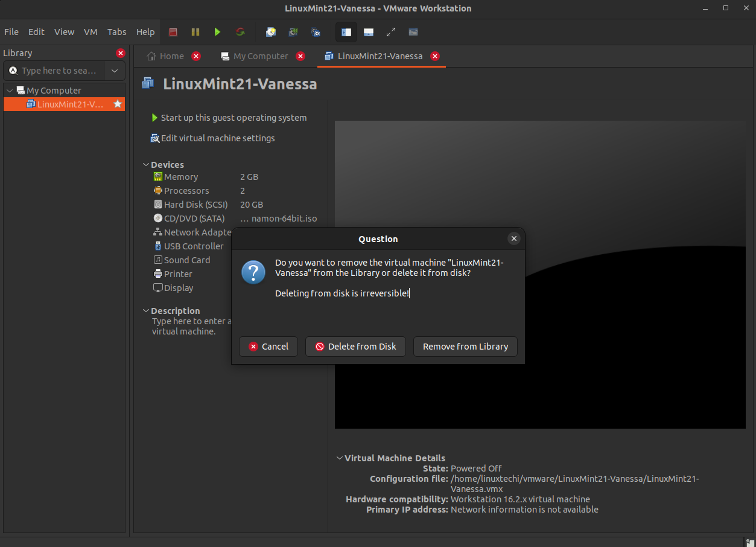The image size is (756, 547).
Task: Open the Snapshot Manager toolbar icon
Action: pyautogui.click(x=316, y=32)
